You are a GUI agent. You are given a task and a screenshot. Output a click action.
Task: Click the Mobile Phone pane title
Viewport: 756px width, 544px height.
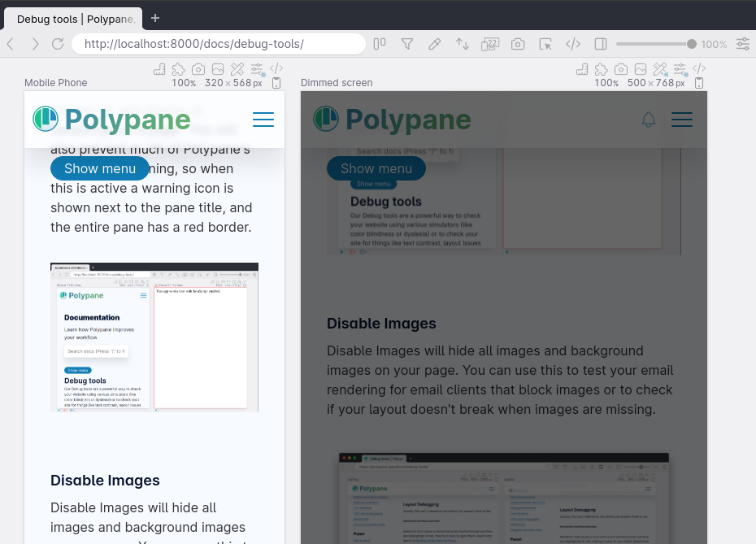click(x=56, y=83)
